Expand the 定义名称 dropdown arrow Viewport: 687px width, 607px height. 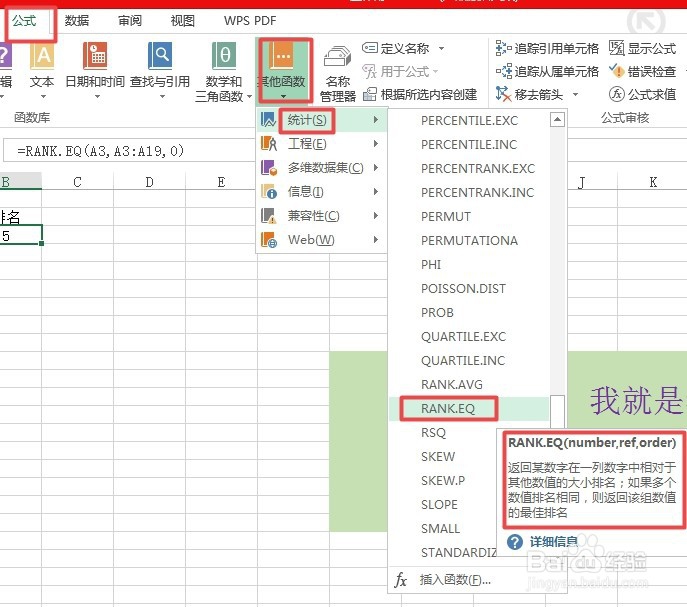[x=442, y=48]
